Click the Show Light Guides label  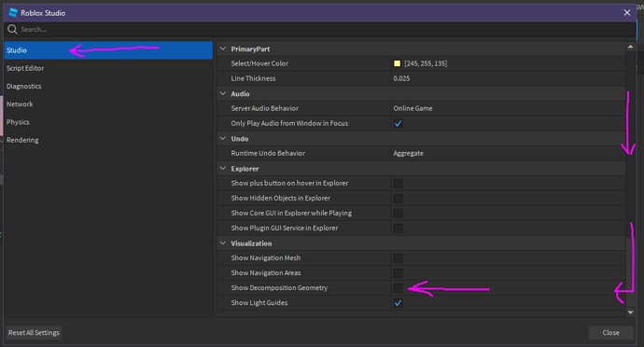(259, 302)
